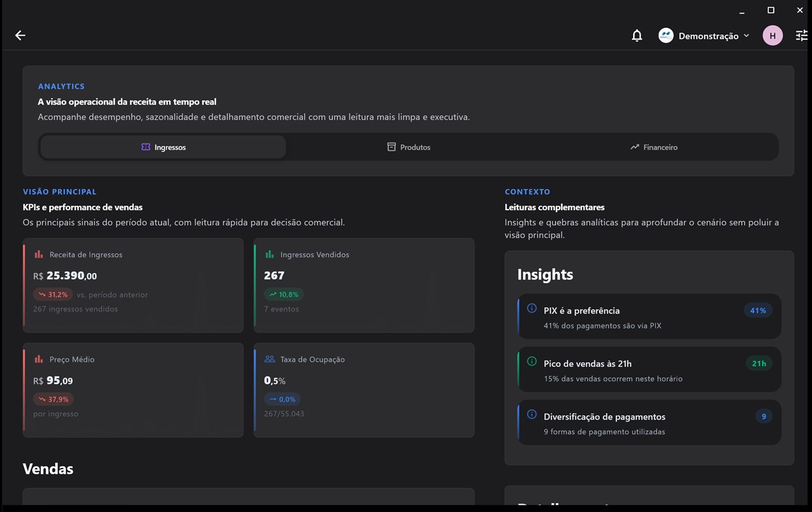The image size is (812, 512).
Task: Click the 7 eventos text
Action: pyautogui.click(x=282, y=309)
